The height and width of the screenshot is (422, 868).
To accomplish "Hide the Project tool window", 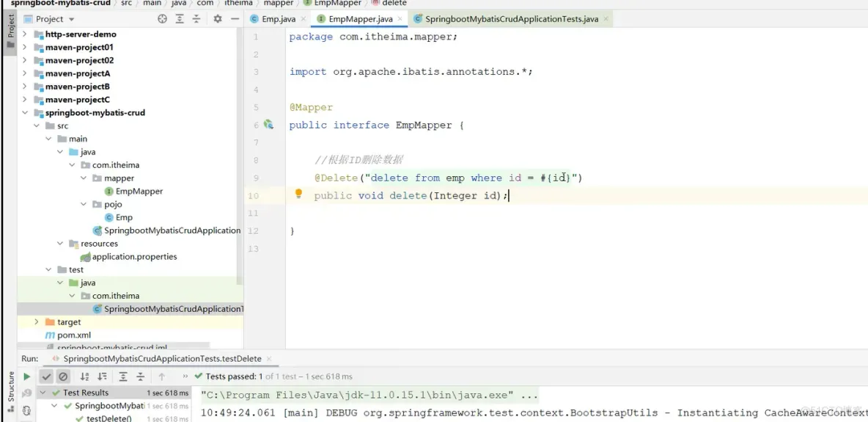I will pos(235,19).
